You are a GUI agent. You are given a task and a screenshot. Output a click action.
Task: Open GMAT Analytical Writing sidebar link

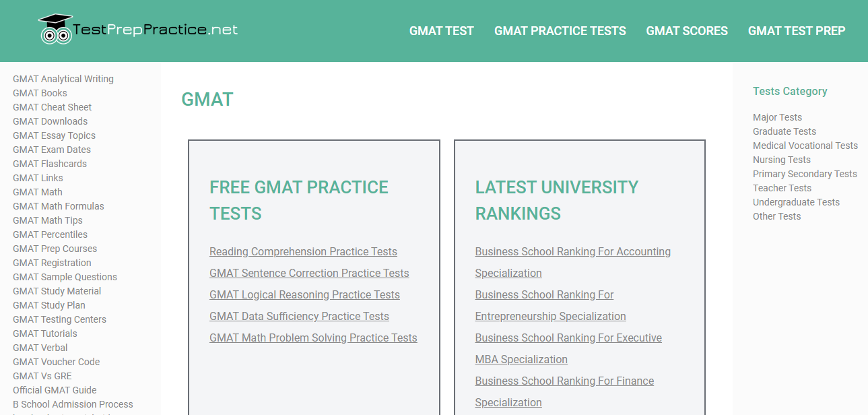pos(63,79)
